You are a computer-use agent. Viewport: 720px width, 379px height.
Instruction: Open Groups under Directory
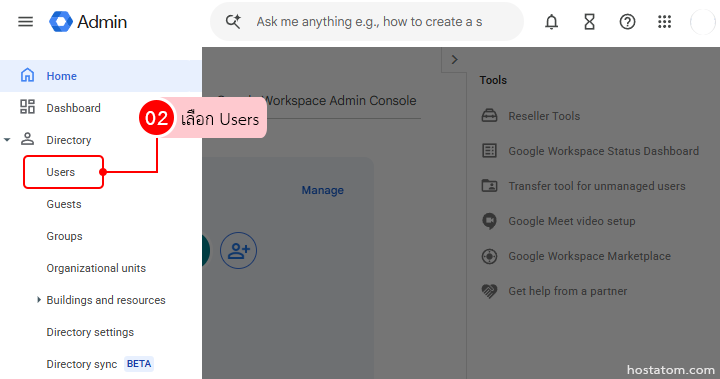[64, 236]
